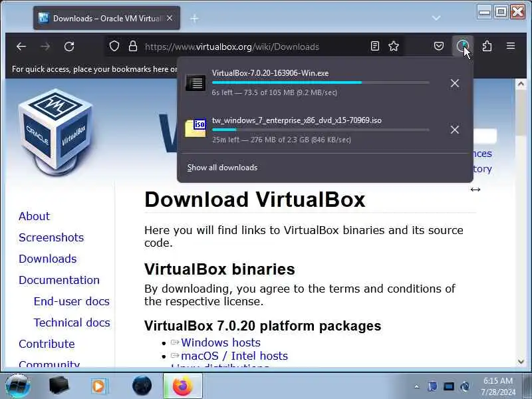Open the black folder app in the taskbar
532x399 pixels.
click(x=59, y=386)
